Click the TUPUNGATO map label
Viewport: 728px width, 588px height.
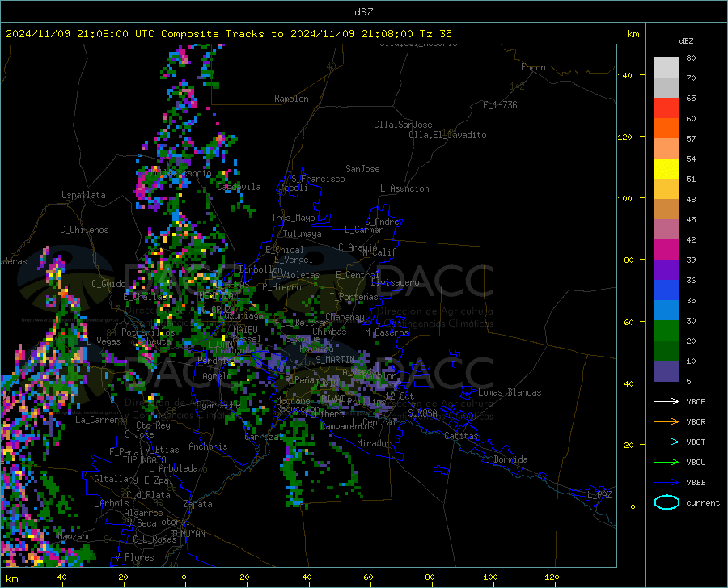pos(145,460)
